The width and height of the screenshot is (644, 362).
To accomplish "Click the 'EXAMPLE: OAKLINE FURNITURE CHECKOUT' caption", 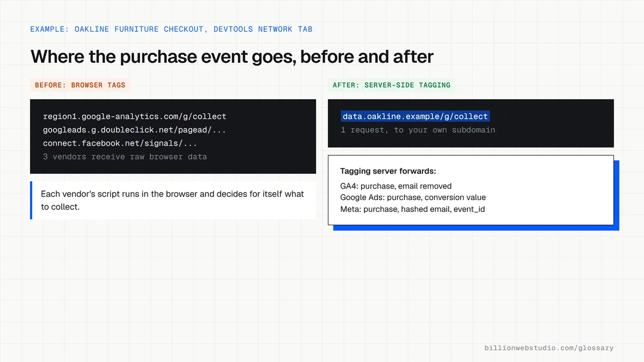I will click(171, 29).
